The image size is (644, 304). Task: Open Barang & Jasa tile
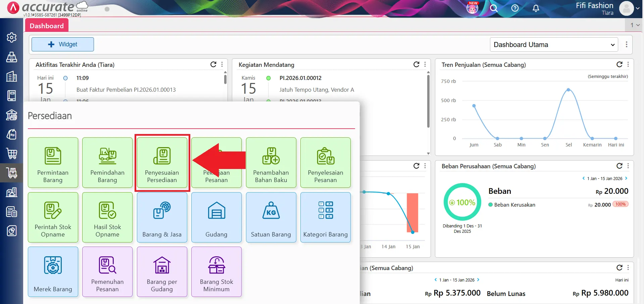(x=162, y=217)
